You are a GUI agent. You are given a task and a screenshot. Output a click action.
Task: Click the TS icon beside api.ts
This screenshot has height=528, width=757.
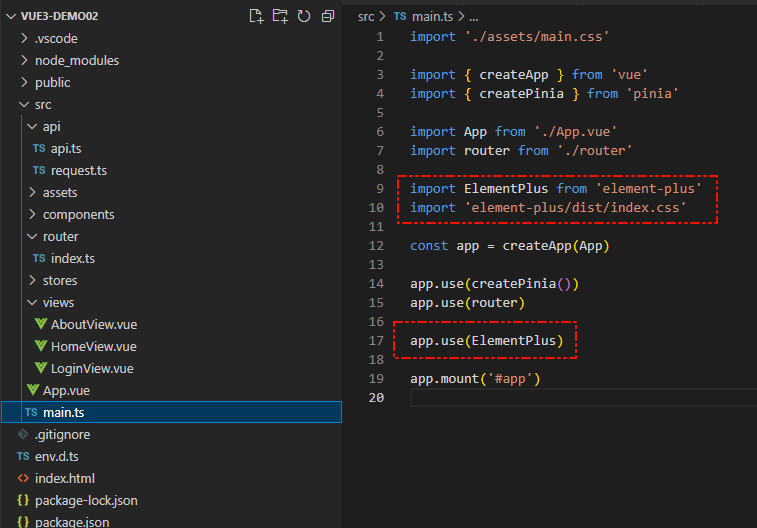[x=39, y=148]
